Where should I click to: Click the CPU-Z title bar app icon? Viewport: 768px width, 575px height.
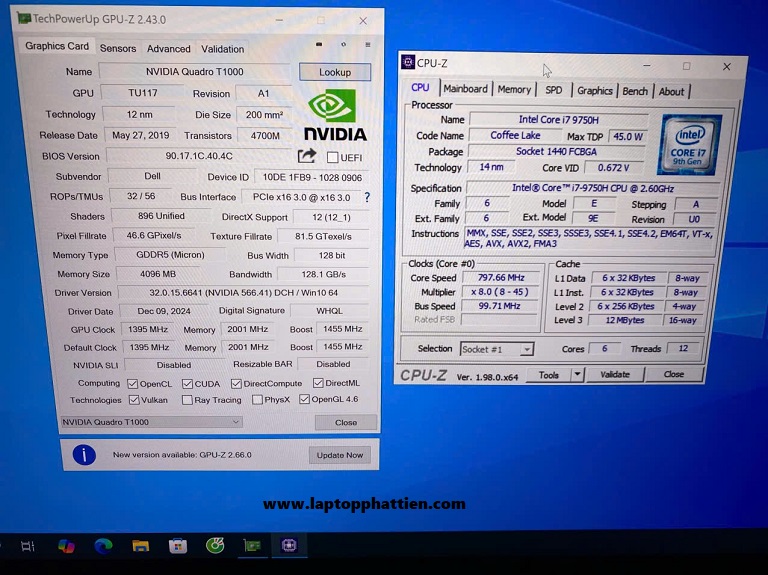point(408,62)
